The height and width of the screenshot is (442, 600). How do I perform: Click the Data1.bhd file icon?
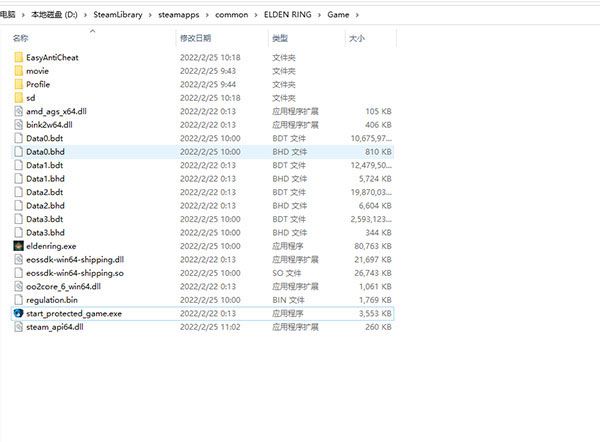(x=19, y=179)
